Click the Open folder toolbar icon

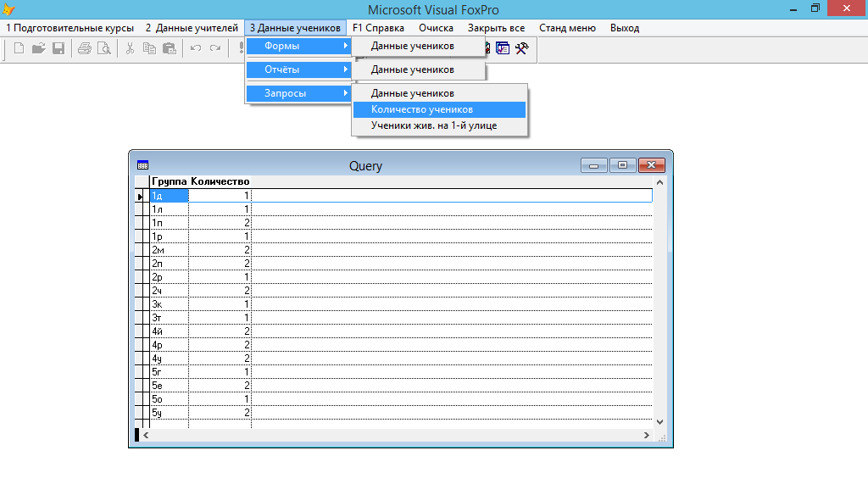(39, 48)
